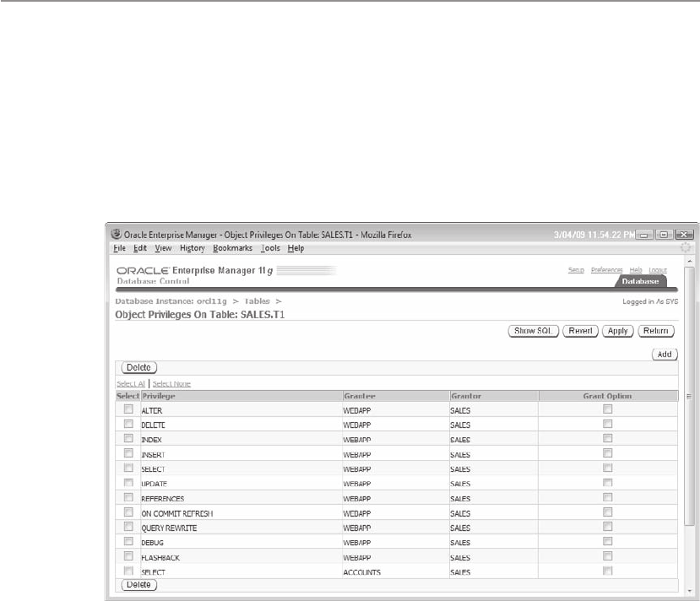Enable Grant Option for REFERENCES privilege
Image resolution: width=700 pixels, height=601 pixels.
coord(608,497)
